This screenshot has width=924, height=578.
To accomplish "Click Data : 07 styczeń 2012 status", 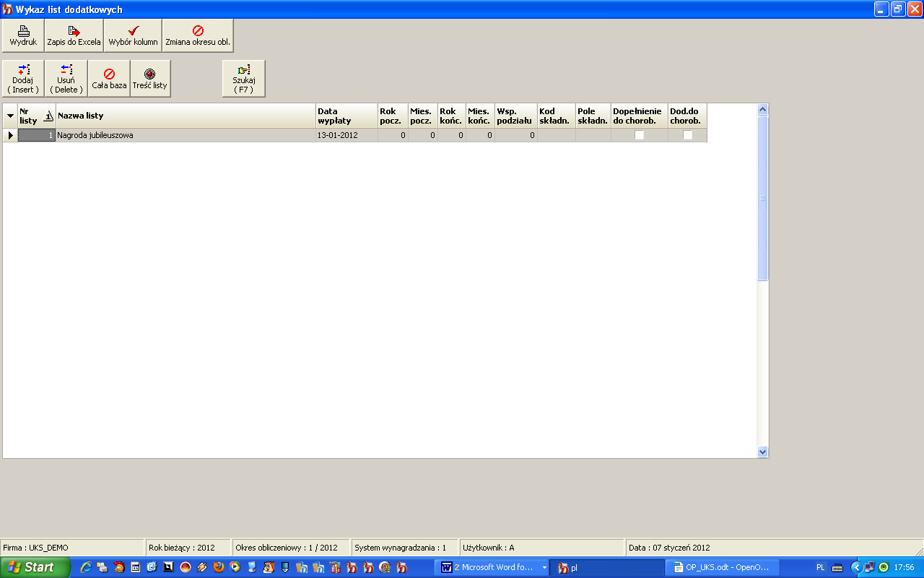I will pos(774,548).
